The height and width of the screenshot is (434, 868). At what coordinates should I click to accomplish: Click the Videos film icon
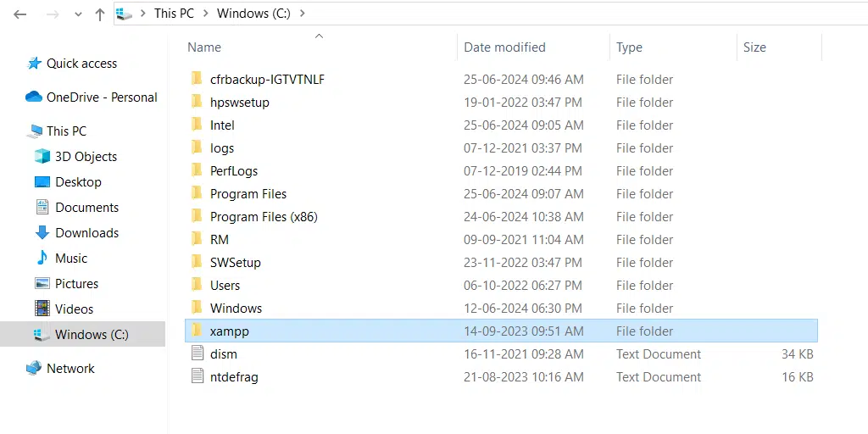tap(42, 309)
